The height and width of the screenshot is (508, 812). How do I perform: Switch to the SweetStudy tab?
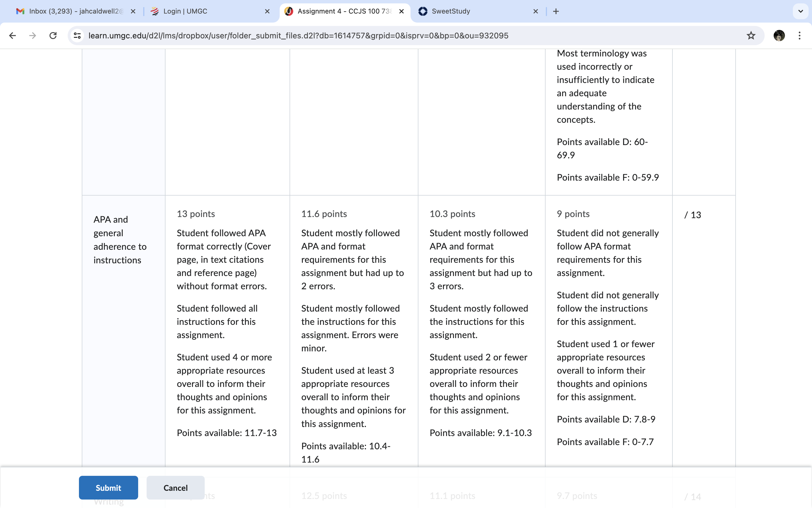478,11
